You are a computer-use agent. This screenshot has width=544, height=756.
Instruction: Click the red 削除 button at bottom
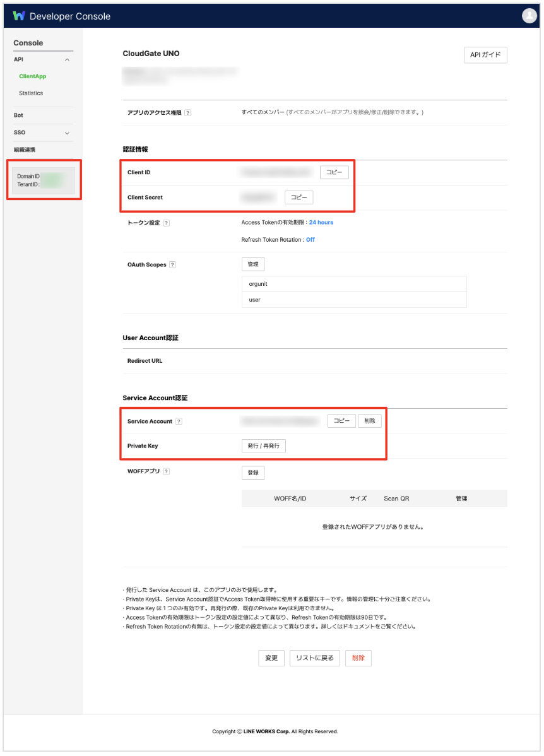pyautogui.click(x=358, y=658)
